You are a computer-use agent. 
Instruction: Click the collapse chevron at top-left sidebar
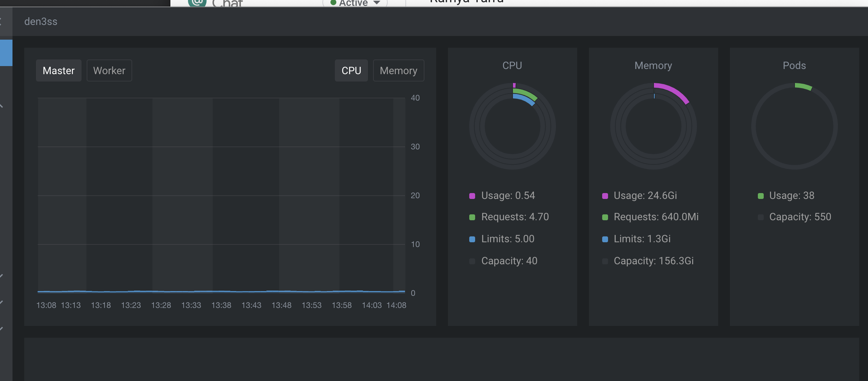[x=2, y=22]
